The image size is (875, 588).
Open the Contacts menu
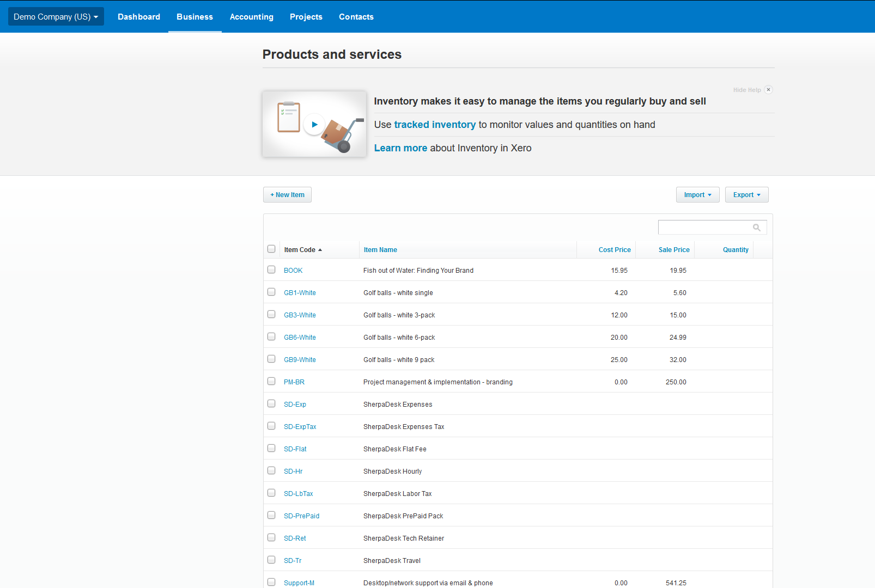click(x=356, y=17)
